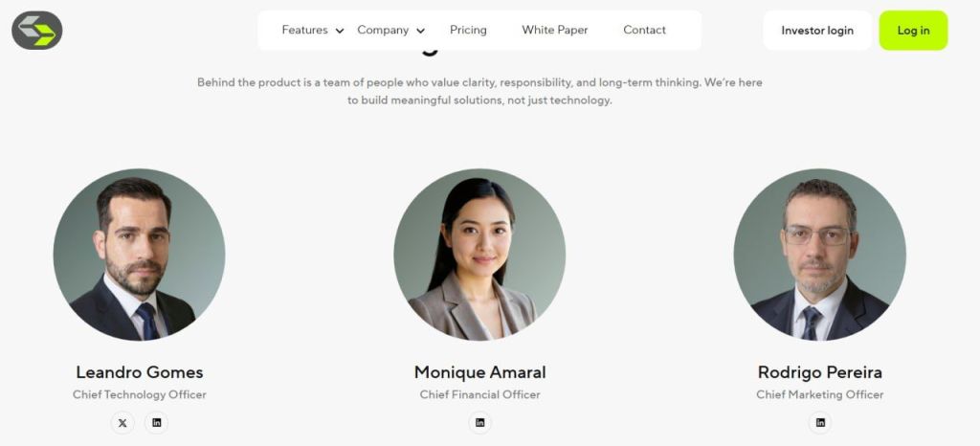Open Leandro Gomes's X profile icon
Image resolution: width=980 pixels, height=446 pixels.
(122, 423)
